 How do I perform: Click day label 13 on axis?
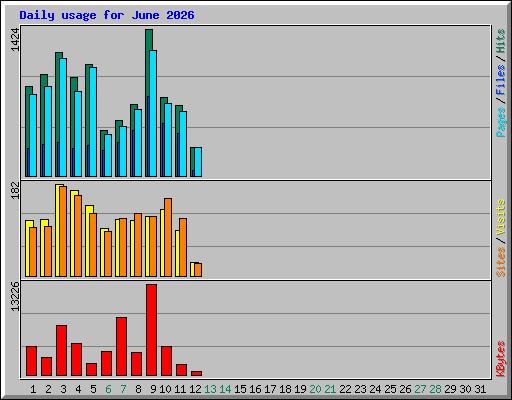point(210,389)
